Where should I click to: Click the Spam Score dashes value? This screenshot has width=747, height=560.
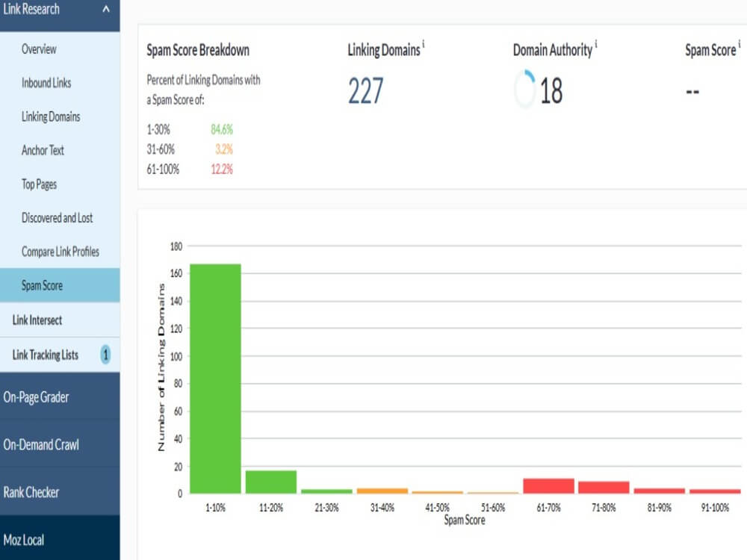point(692,91)
